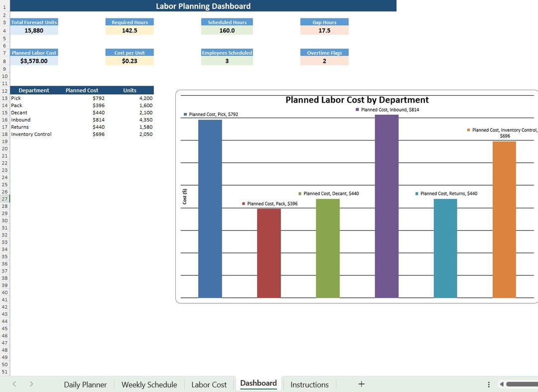Click the data label Planned Cost, Inbound, $814
The width and height of the screenshot is (538, 392).
[388, 110]
